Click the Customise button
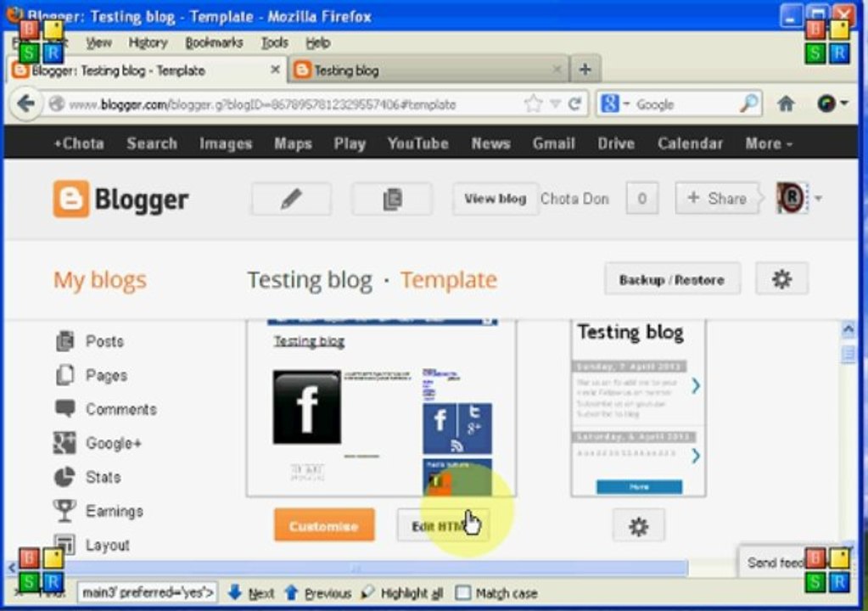868x611 pixels. pos(324,525)
